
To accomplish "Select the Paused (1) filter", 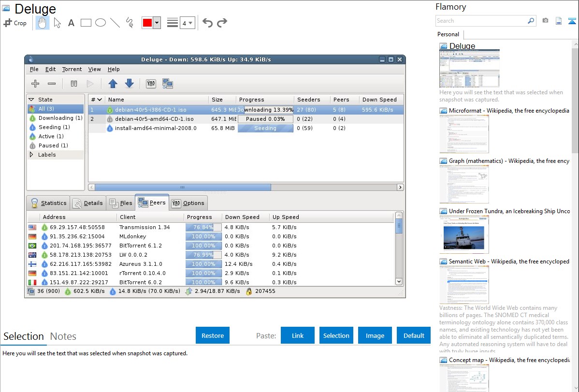I will (x=56, y=145).
